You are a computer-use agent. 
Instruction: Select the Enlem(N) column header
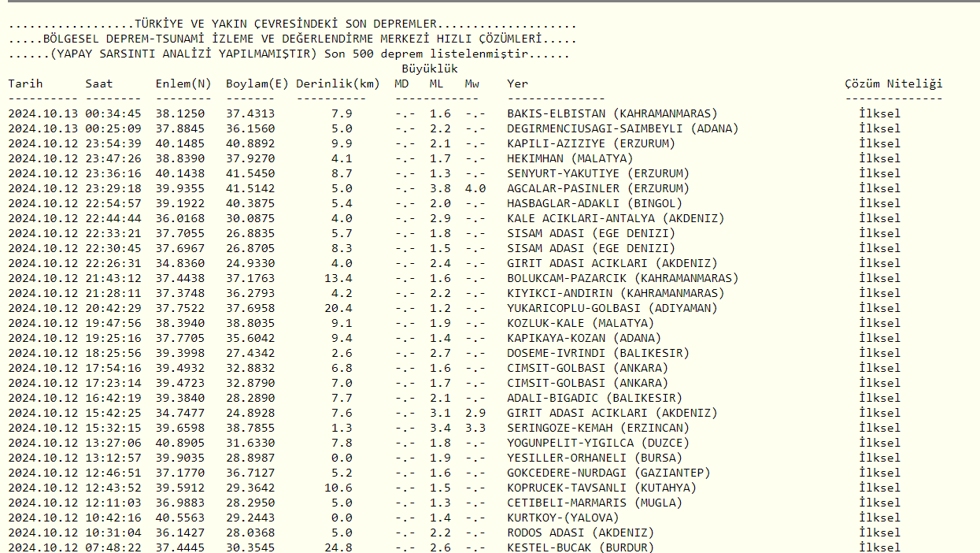pyautogui.click(x=183, y=84)
